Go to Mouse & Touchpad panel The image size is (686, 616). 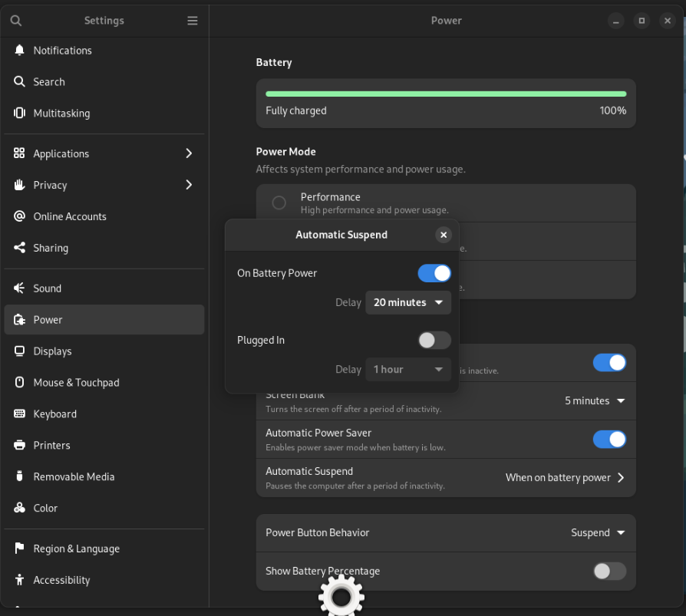point(104,382)
